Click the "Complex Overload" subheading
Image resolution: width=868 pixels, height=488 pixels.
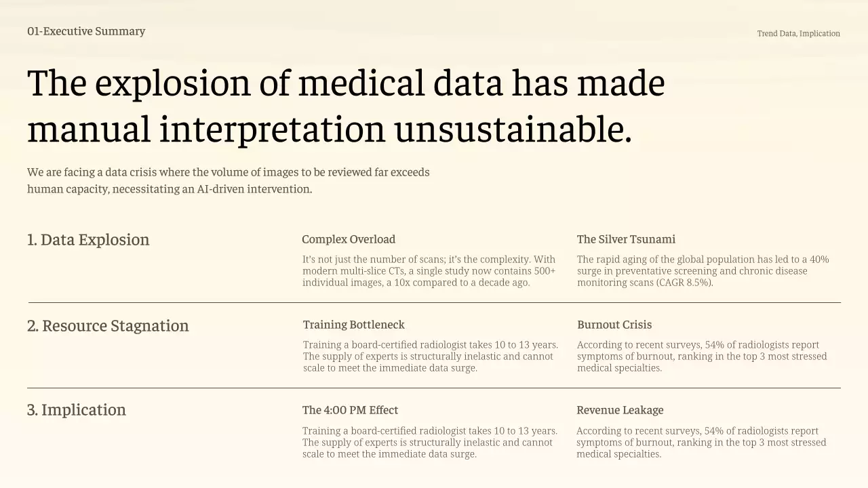coord(349,239)
